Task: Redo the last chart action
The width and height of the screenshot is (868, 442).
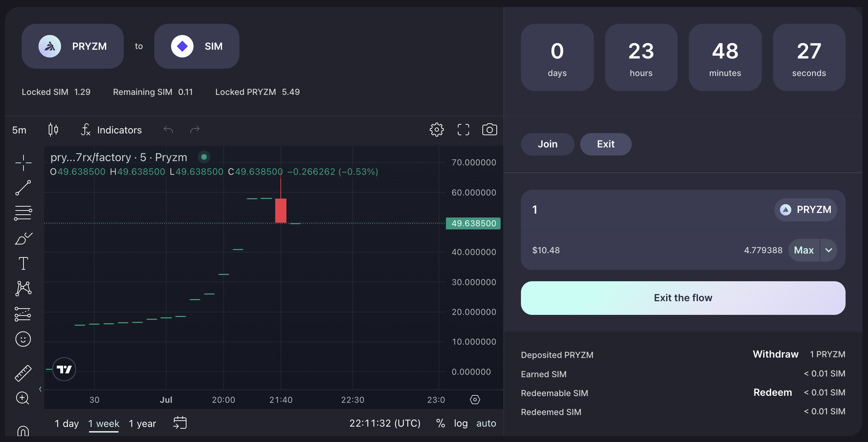Action: (x=195, y=130)
